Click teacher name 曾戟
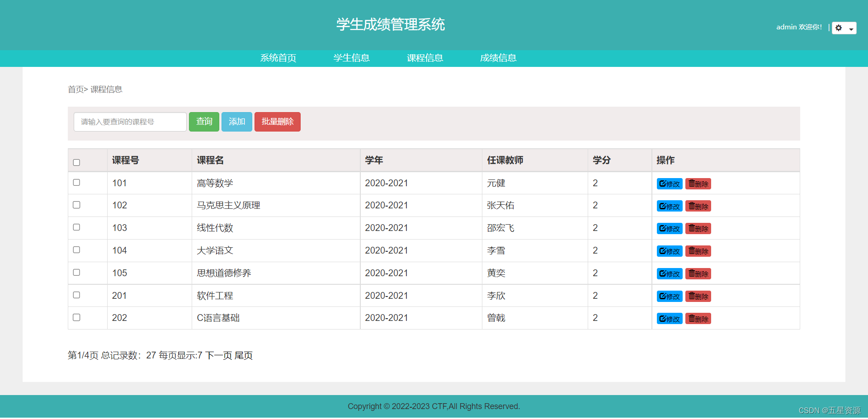This screenshot has height=419, width=868. pyautogui.click(x=496, y=318)
